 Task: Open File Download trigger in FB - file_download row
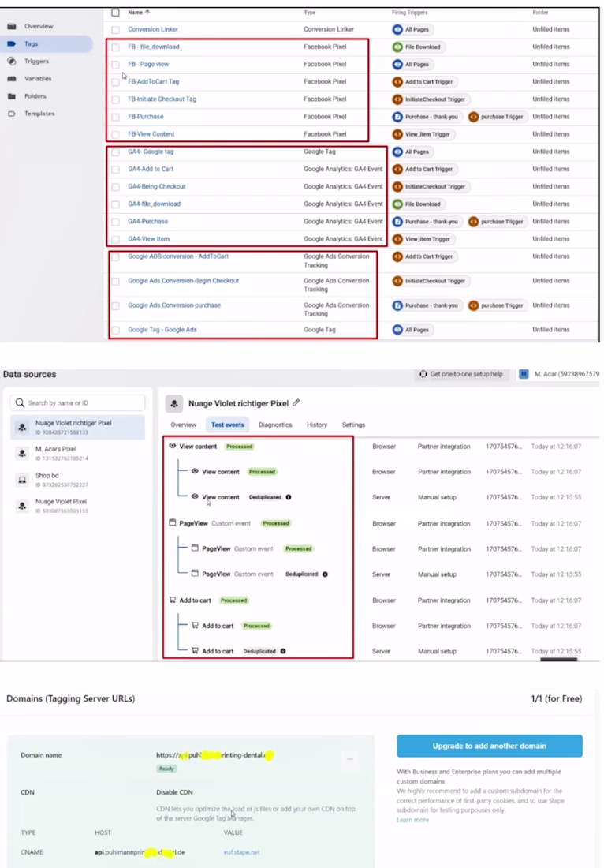pyautogui.click(x=418, y=47)
